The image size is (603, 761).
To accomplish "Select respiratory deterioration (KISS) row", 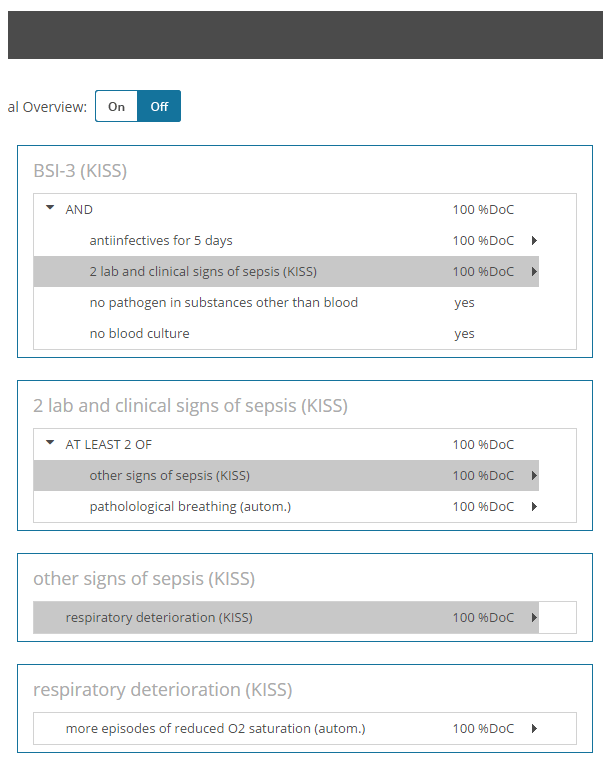I will [286, 618].
